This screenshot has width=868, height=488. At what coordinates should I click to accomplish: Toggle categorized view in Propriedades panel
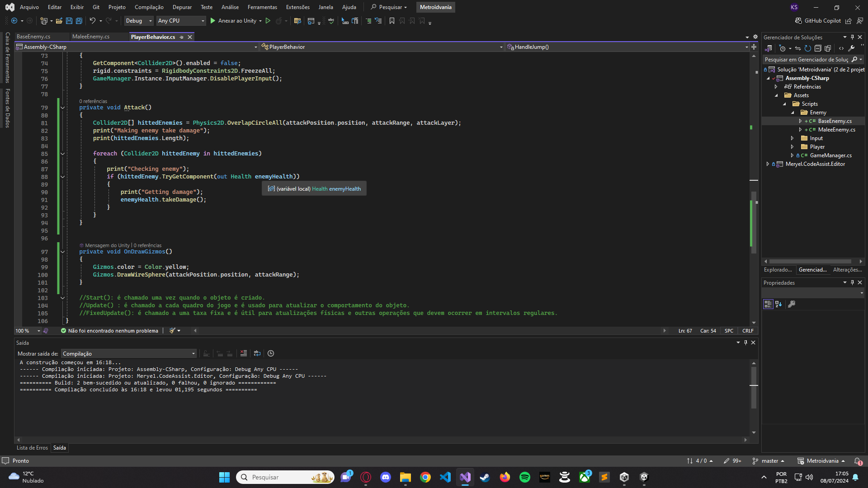click(x=768, y=304)
